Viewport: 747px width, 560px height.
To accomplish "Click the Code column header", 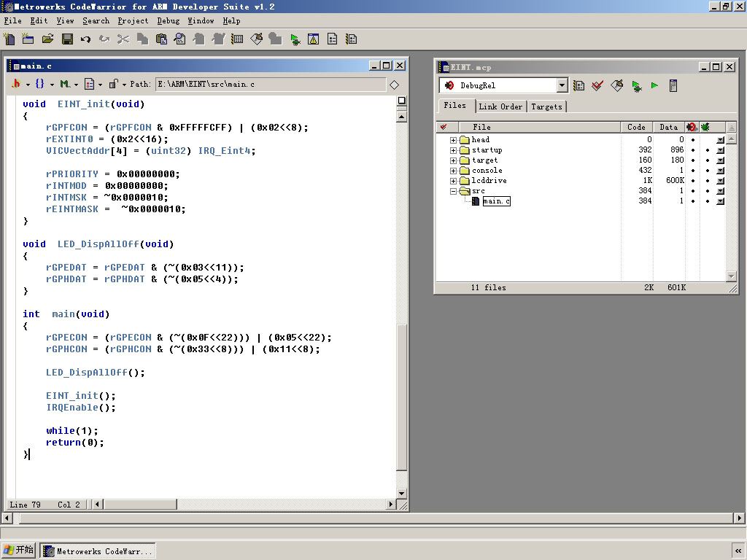I will pyautogui.click(x=636, y=127).
